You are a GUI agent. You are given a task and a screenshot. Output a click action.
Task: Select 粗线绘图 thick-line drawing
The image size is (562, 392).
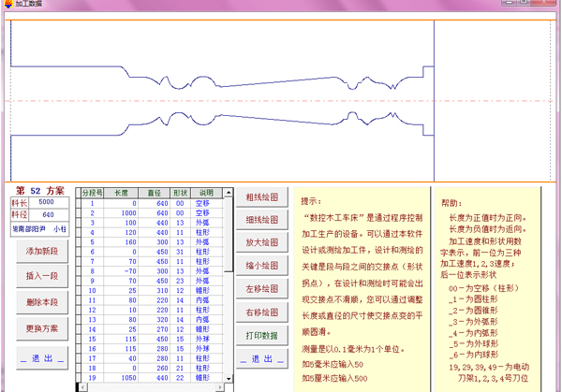point(262,197)
